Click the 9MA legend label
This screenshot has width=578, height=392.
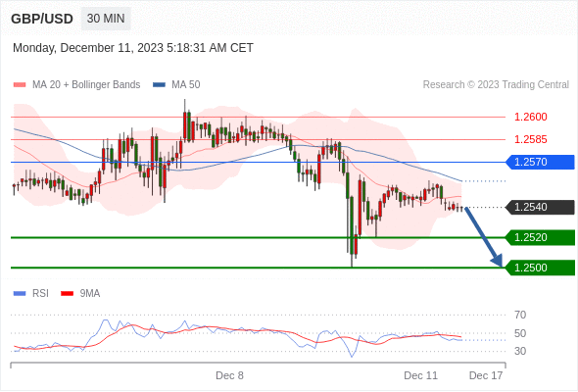90,294
